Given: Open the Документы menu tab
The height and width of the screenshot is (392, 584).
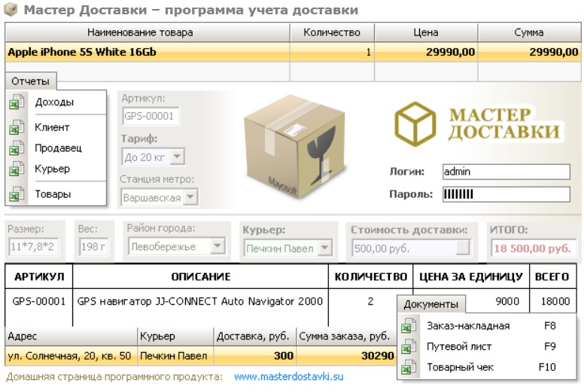Looking at the screenshot, I should coord(431,304).
